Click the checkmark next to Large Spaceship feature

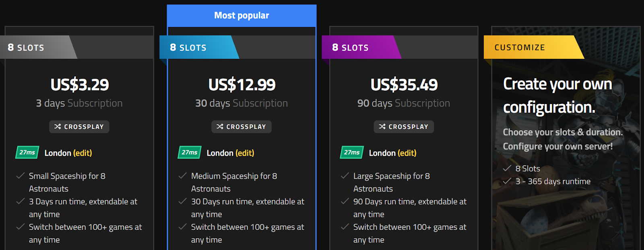tap(345, 176)
